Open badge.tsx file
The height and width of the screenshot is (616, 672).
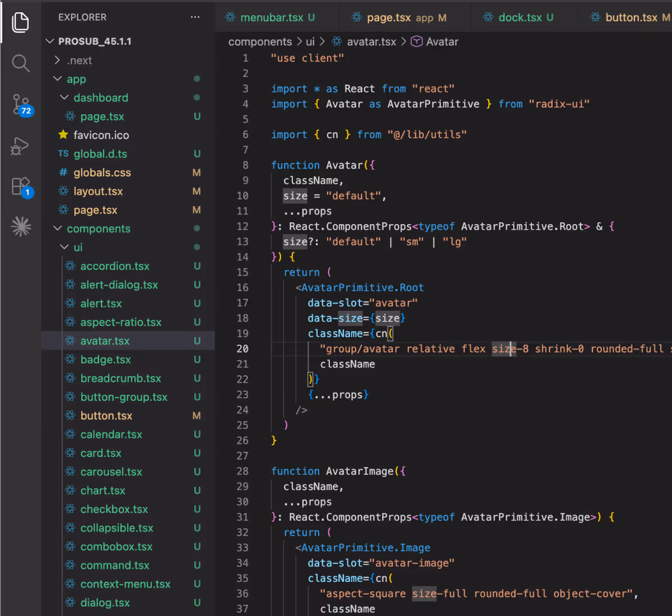128,360
